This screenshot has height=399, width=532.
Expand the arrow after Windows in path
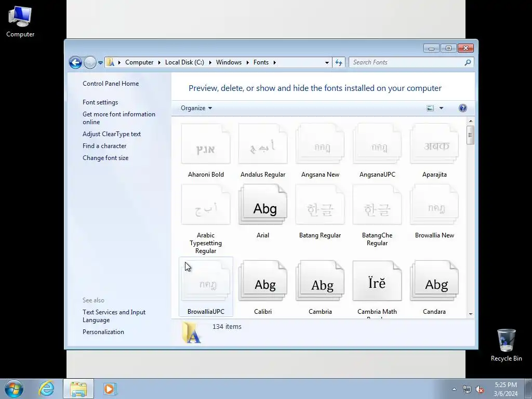(x=248, y=62)
